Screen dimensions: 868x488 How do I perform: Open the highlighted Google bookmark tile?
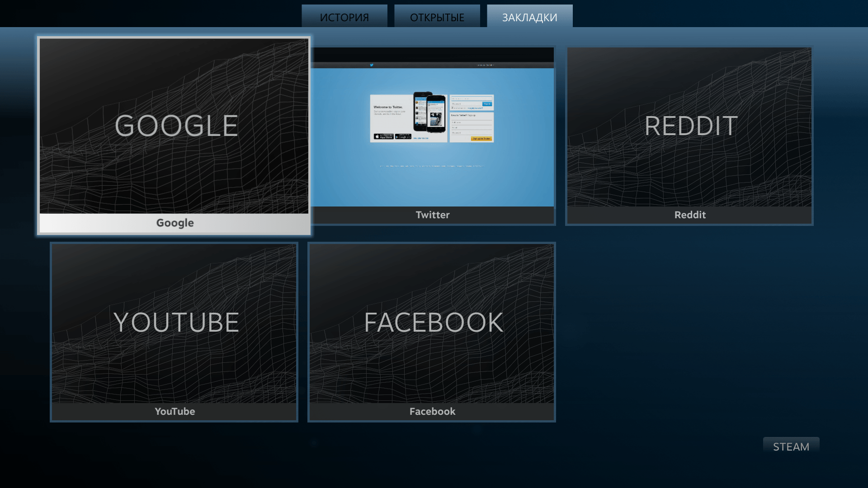[174, 127]
